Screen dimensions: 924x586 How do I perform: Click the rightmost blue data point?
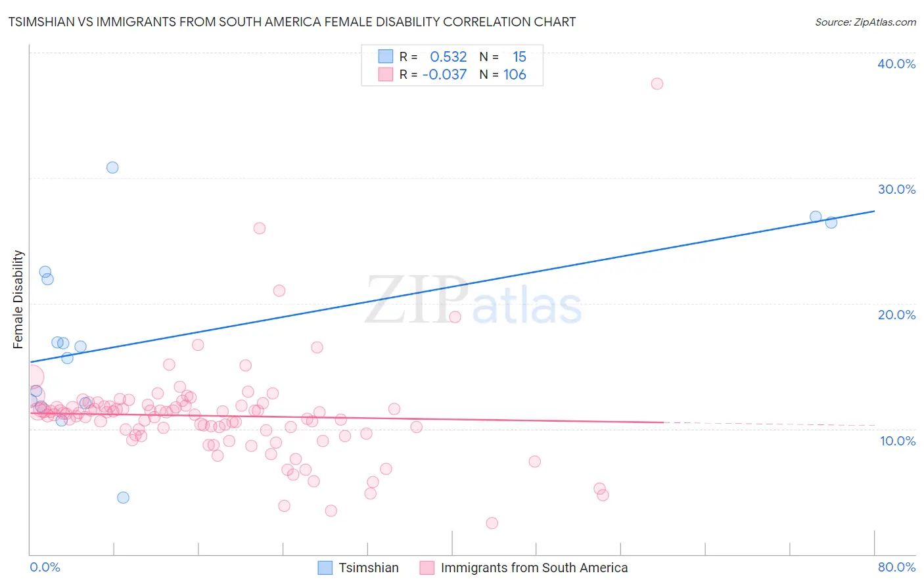click(x=831, y=223)
